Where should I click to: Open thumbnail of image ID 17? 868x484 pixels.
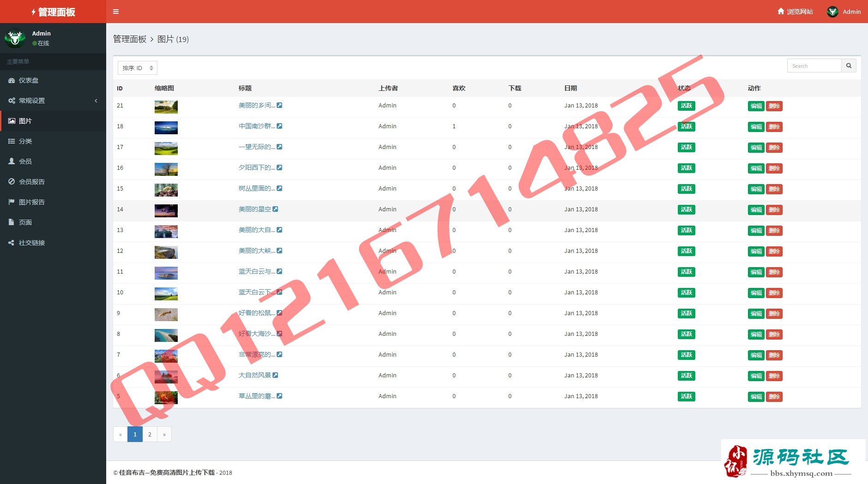[x=166, y=149]
